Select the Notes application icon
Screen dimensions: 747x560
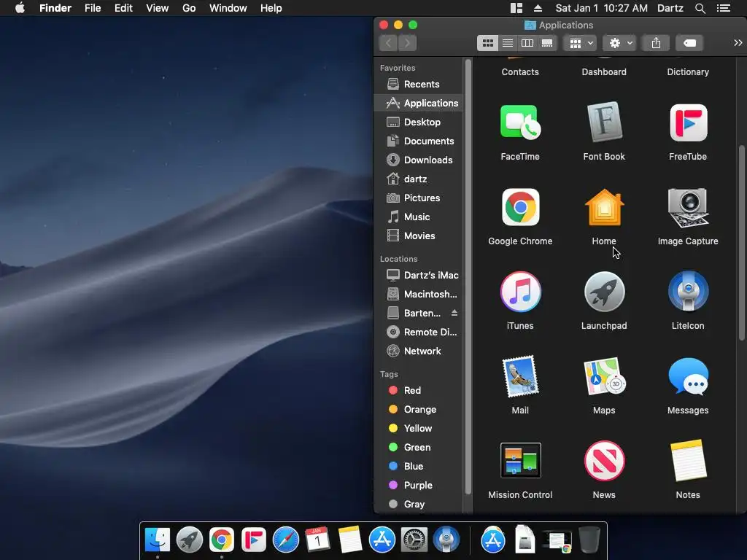click(688, 461)
